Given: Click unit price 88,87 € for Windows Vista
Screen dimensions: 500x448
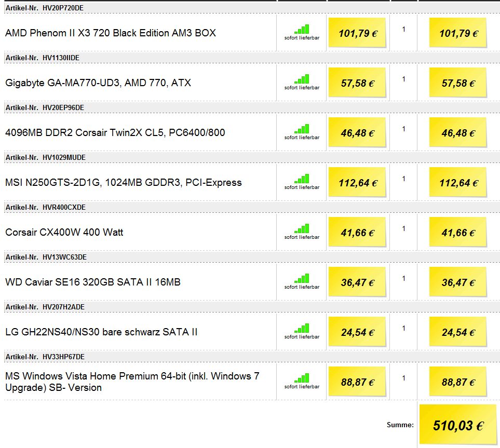Looking at the screenshot, I should tap(357, 382).
